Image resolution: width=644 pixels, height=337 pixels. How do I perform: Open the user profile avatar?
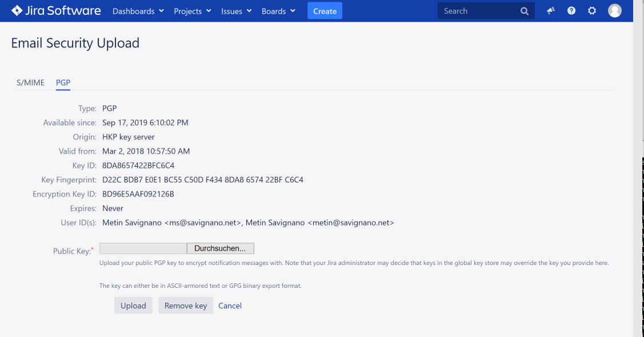pyautogui.click(x=615, y=11)
